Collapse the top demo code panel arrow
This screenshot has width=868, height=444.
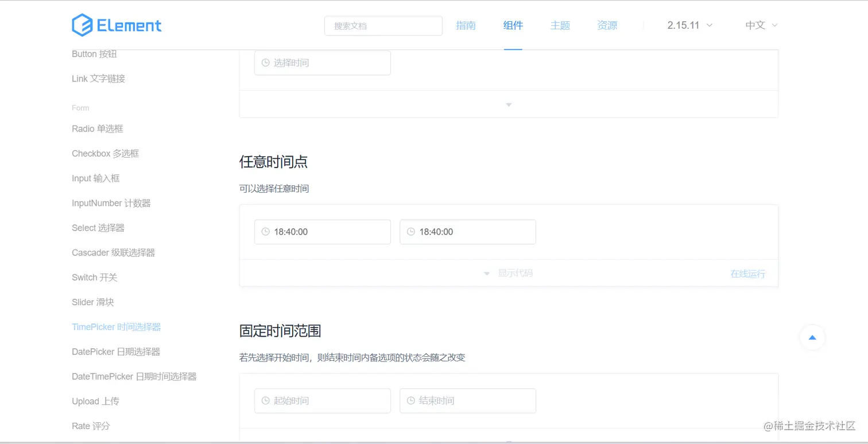point(508,104)
